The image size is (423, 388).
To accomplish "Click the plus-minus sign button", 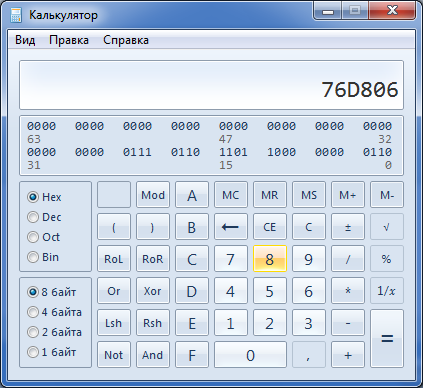I will [x=348, y=227].
